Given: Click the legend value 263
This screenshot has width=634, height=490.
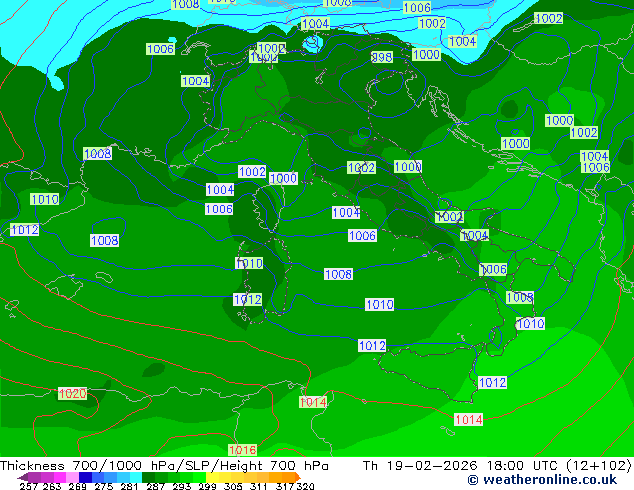Looking at the screenshot, I should [52, 486].
